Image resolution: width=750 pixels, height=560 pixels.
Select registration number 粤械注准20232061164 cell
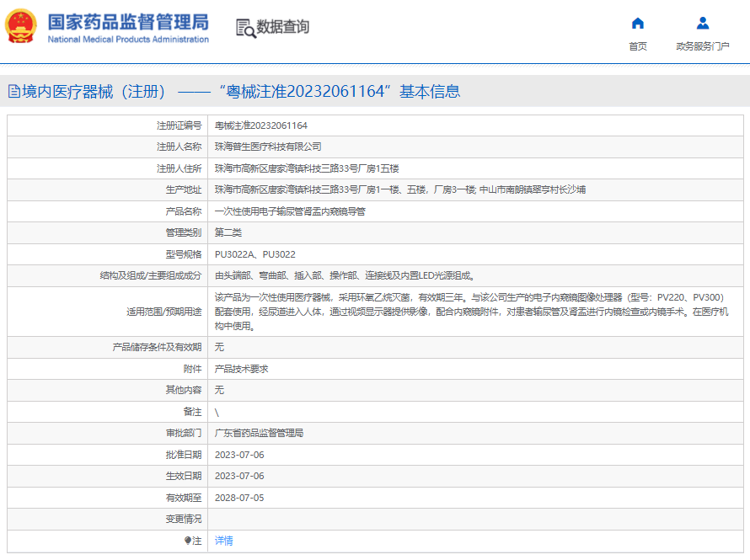click(261, 125)
